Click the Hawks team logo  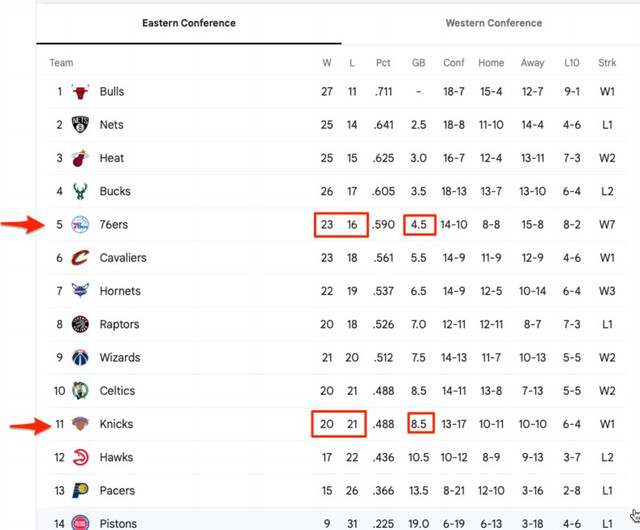tap(80, 457)
